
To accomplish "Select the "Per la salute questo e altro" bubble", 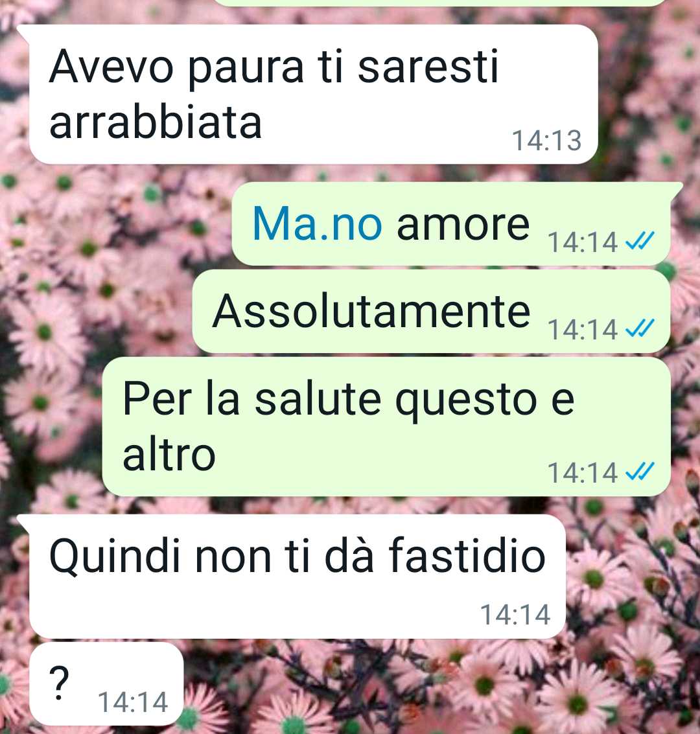I will click(x=386, y=427).
